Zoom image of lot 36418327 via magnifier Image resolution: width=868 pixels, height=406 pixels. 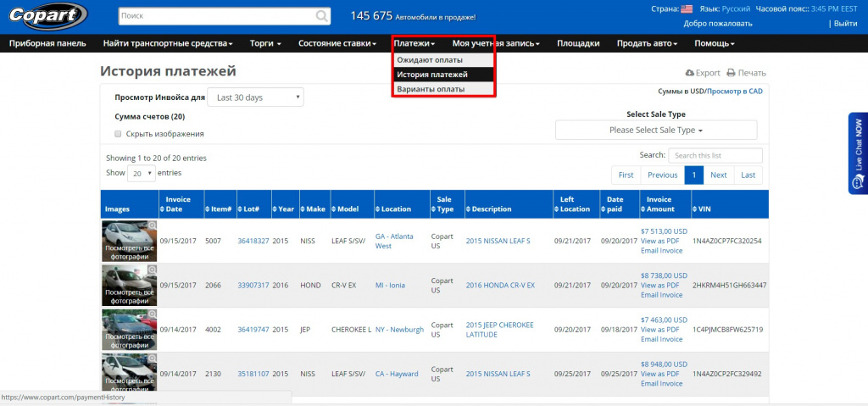click(x=153, y=225)
